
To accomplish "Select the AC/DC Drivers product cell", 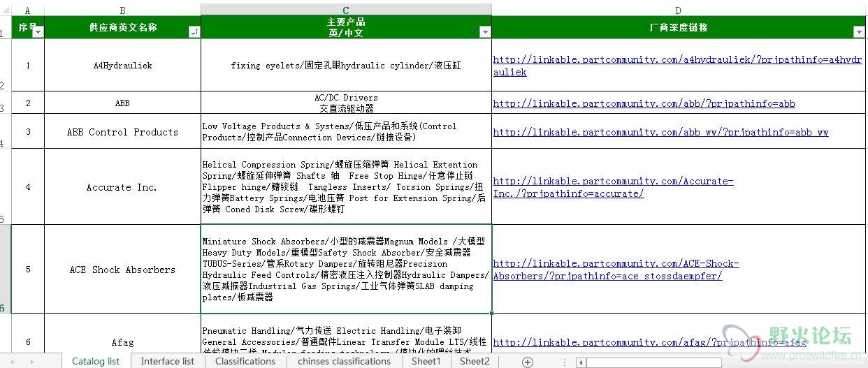I will pyautogui.click(x=346, y=103).
